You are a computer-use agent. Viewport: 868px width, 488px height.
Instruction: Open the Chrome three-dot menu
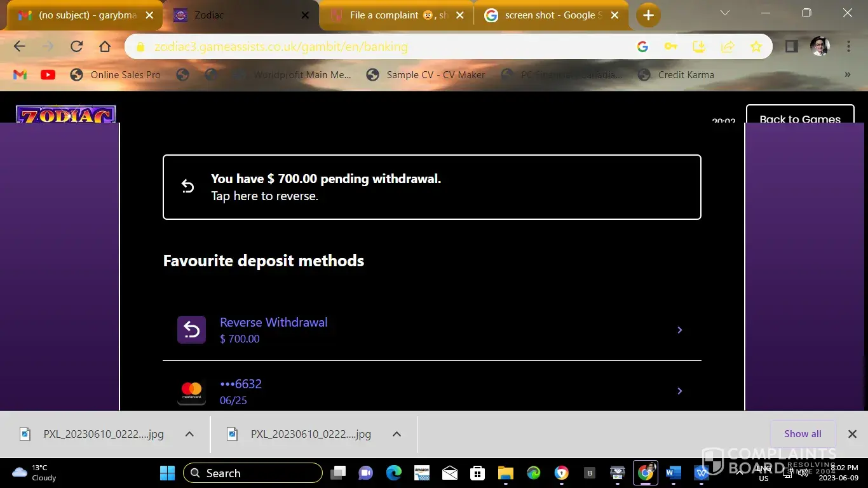[849, 46]
